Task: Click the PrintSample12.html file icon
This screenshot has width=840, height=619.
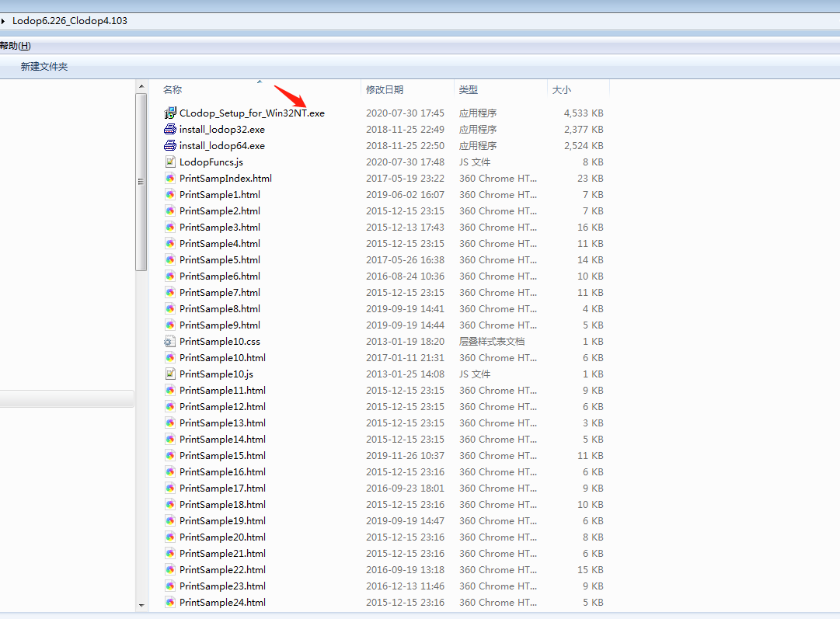Action: (170, 407)
